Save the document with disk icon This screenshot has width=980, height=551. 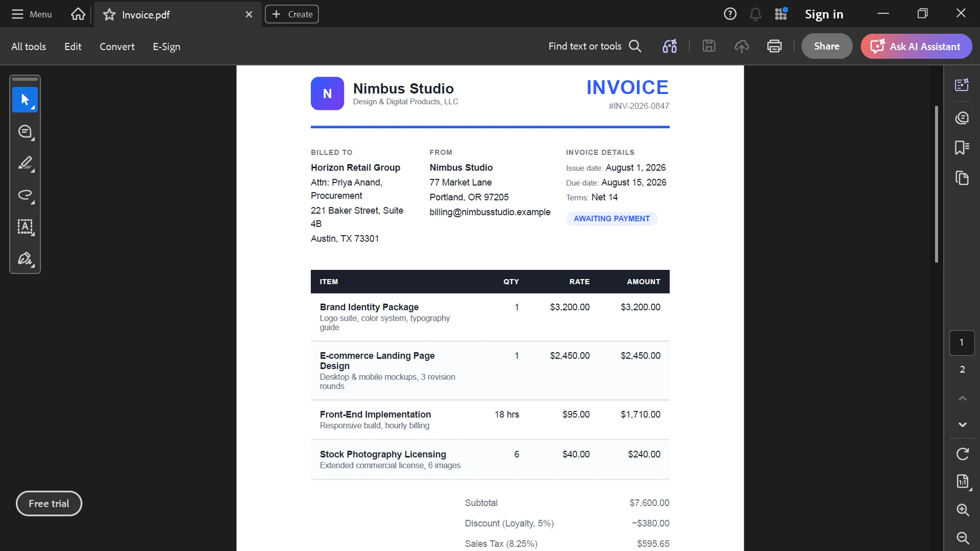click(709, 46)
